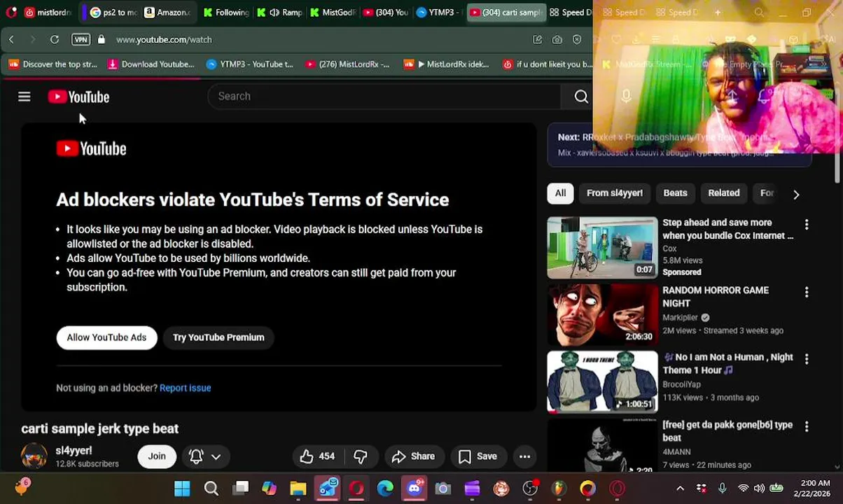Click the address bar URL
Viewport: 843px width, 504px height.
pyautogui.click(x=164, y=40)
